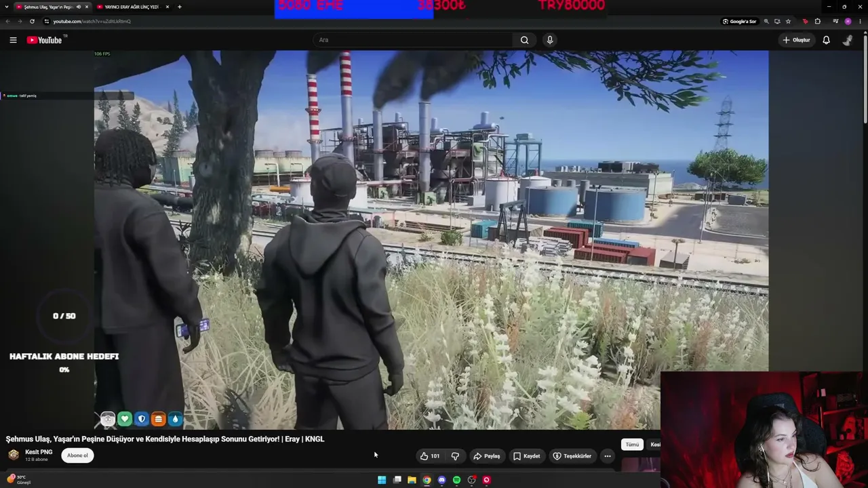Open the Extensions puzzle menu
This screenshot has width=868, height=488.
tap(817, 21)
